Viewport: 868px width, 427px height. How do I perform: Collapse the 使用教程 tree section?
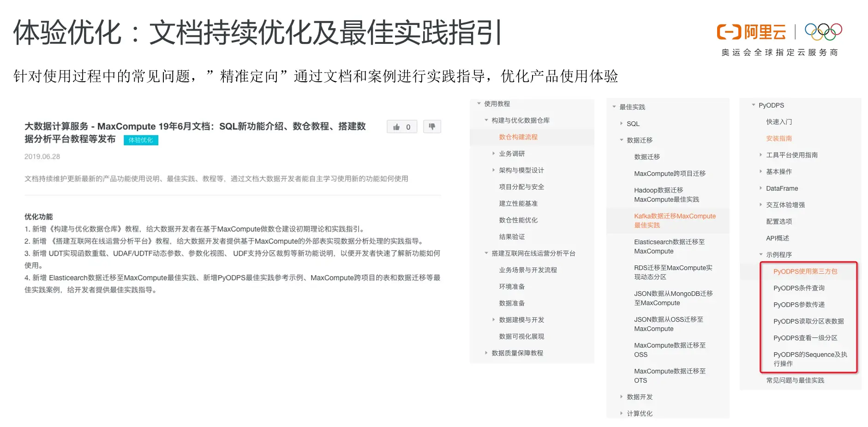479,103
